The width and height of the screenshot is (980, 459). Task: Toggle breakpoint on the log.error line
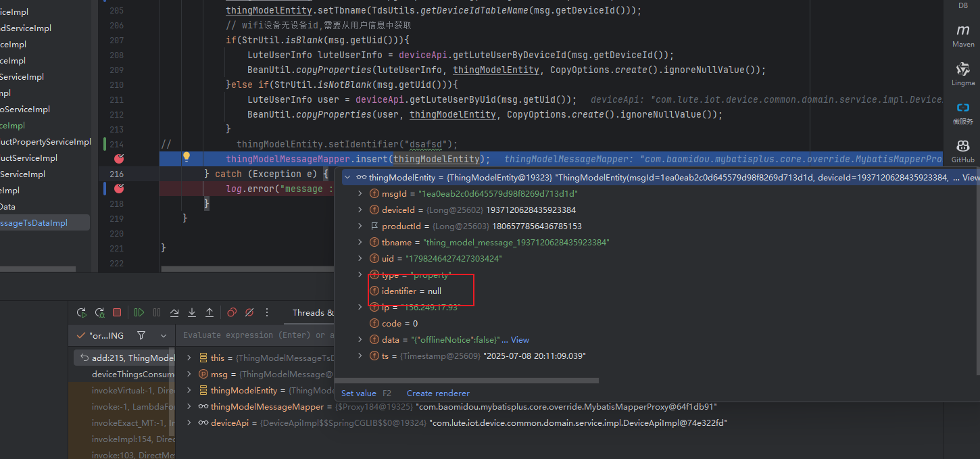pos(119,189)
